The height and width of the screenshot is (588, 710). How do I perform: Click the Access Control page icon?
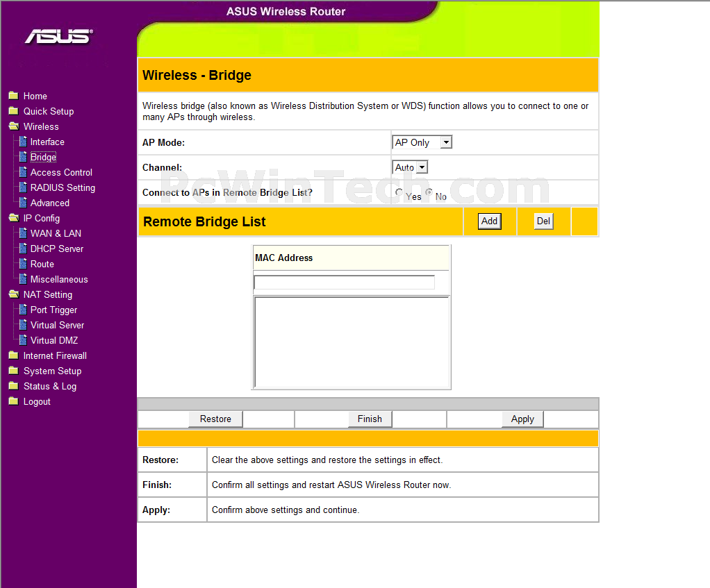click(23, 172)
